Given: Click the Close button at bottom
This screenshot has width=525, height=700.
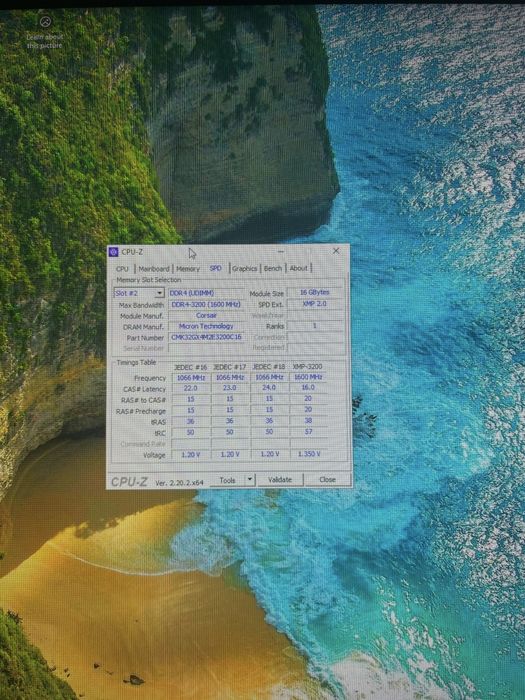Looking at the screenshot, I should (327, 479).
